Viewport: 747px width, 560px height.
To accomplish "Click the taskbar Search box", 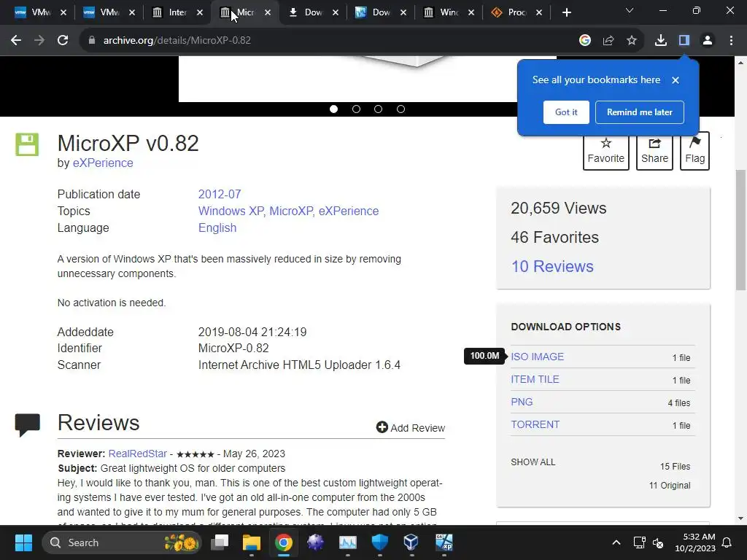I will pyautogui.click(x=122, y=542).
